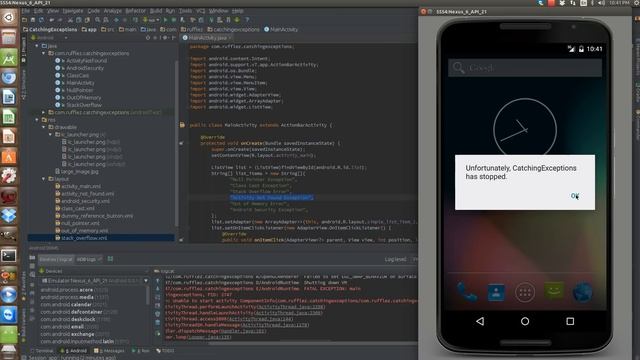
Task: Click the CatchingExceptions breadcrumb in navigation bar
Action: pos(50,29)
